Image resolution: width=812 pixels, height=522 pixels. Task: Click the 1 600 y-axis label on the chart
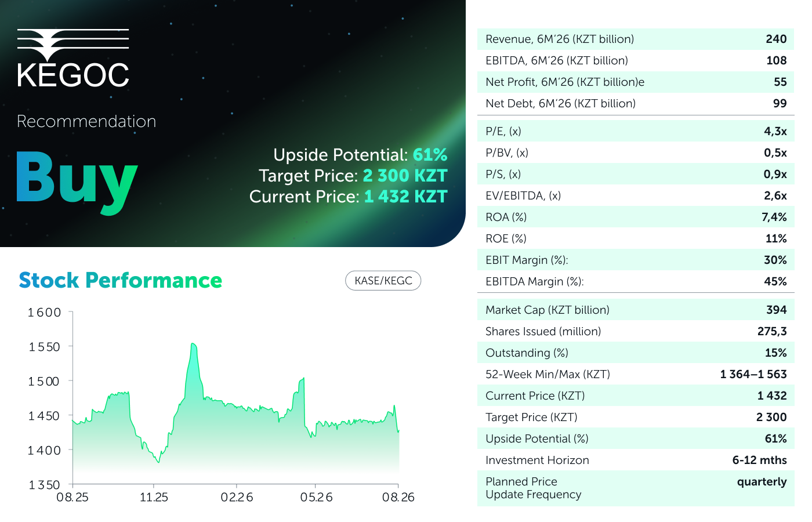point(45,313)
